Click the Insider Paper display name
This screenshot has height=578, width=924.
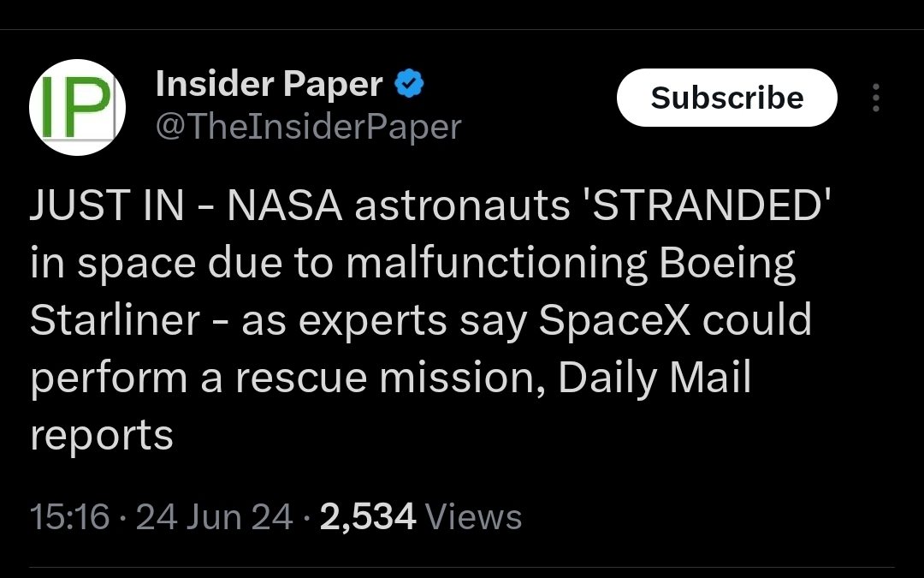tap(269, 84)
